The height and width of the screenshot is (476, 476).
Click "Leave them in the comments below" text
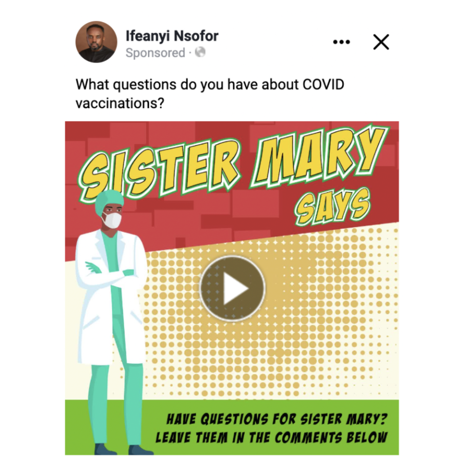[x=271, y=438]
